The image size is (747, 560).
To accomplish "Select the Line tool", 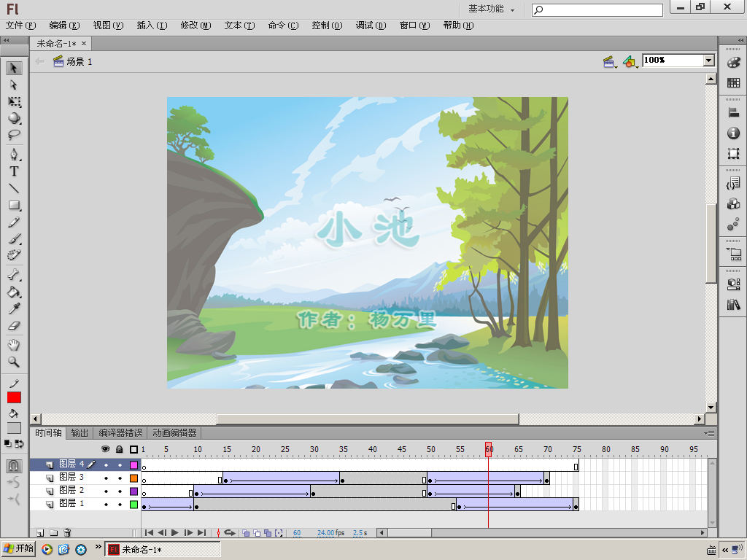I will coord(14,189).
